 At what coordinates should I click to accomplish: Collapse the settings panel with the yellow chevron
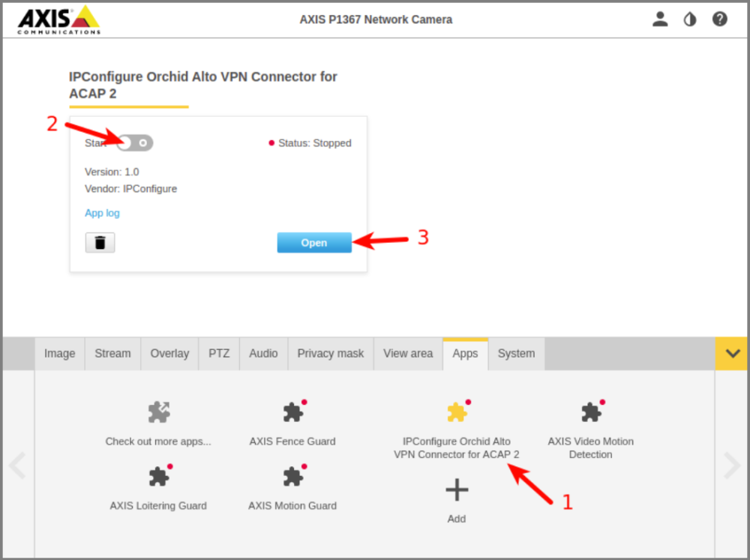coord(732,353)
